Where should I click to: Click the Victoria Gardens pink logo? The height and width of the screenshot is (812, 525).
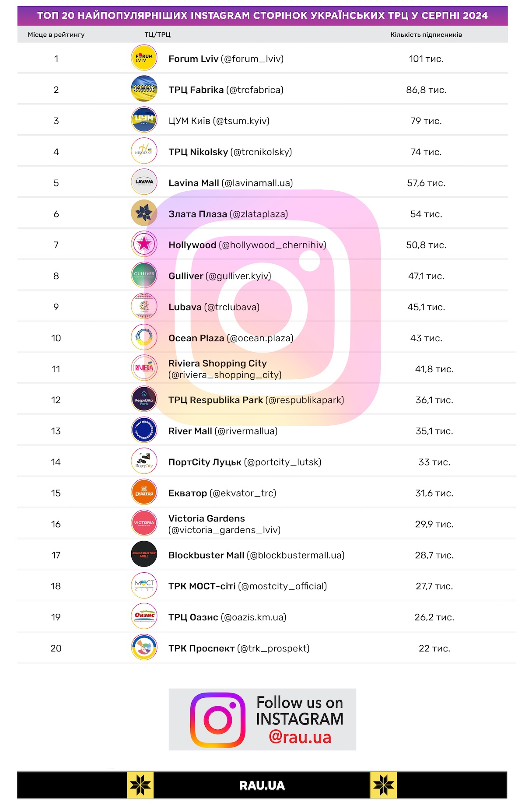click(144, 523)
